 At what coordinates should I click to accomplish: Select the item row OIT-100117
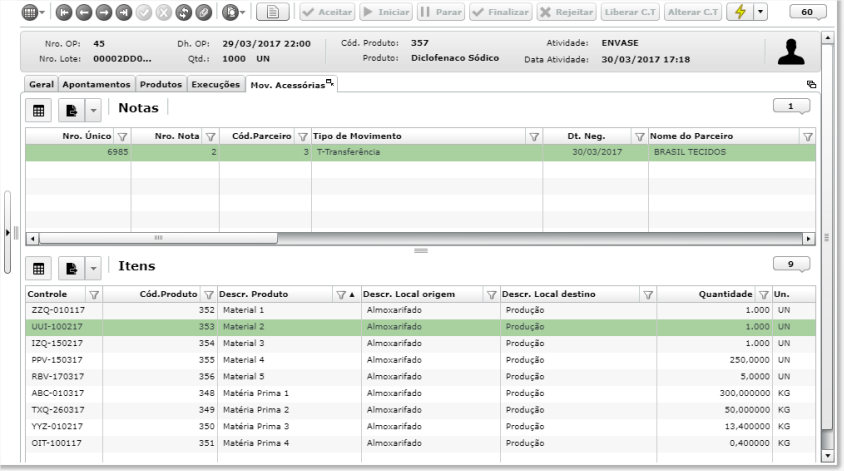pos(420,444)
